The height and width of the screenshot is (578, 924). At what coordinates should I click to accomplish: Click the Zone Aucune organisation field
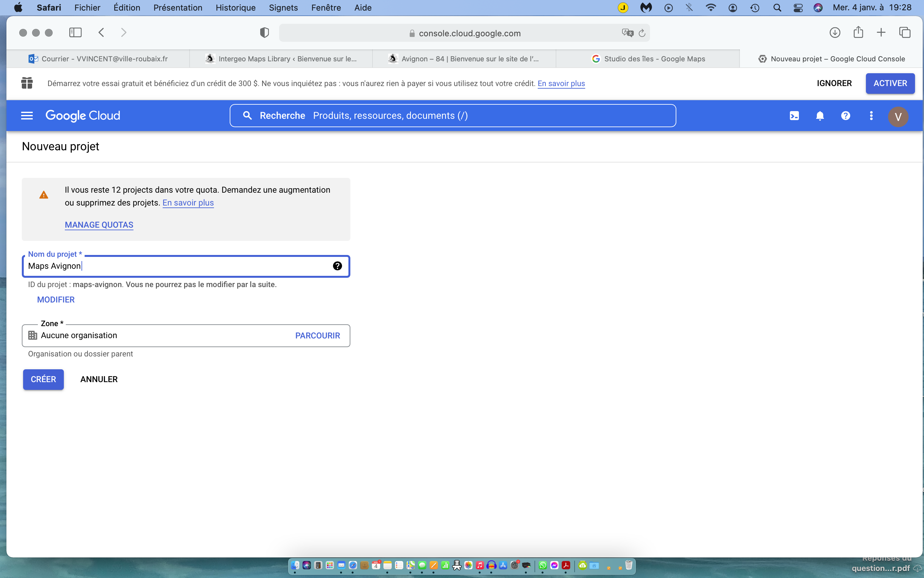[186, 336]
